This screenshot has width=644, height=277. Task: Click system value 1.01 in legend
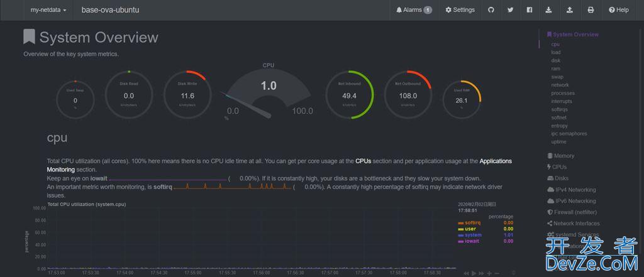click(508, 235)
